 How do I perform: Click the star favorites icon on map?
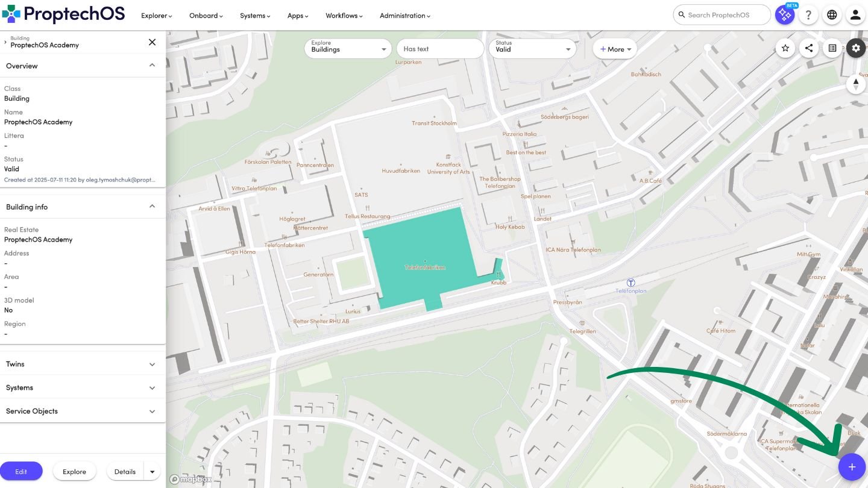coord(785,48)
